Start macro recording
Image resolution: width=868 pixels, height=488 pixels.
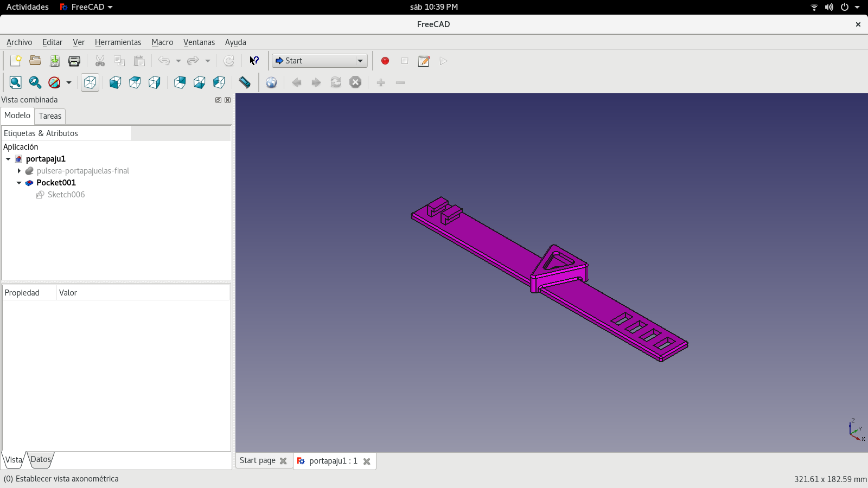pyautogui.click(x=385, y=61)
